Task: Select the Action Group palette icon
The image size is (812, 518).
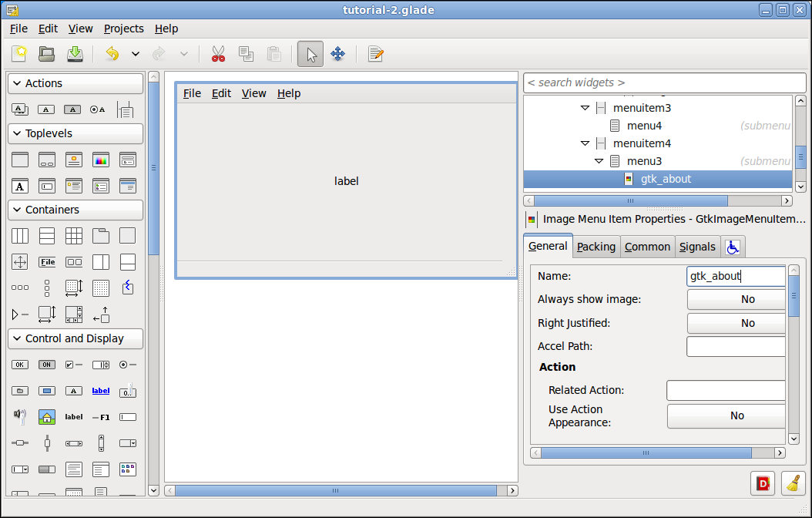Action: click(x=20, y=109)
